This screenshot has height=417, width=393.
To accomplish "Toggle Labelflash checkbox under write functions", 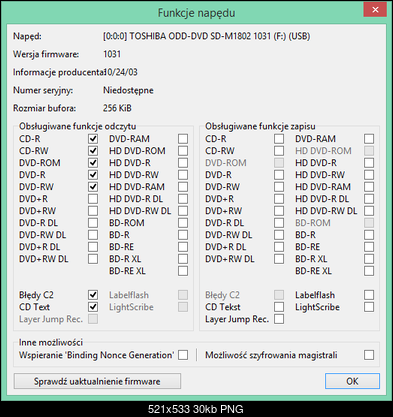I will pyautogui.click(x=369, y=295).
